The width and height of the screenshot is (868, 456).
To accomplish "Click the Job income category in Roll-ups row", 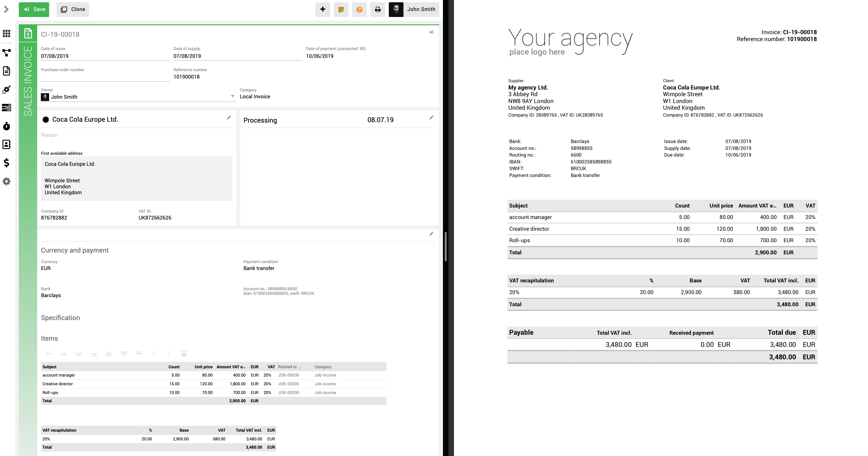I will (325, 393).
